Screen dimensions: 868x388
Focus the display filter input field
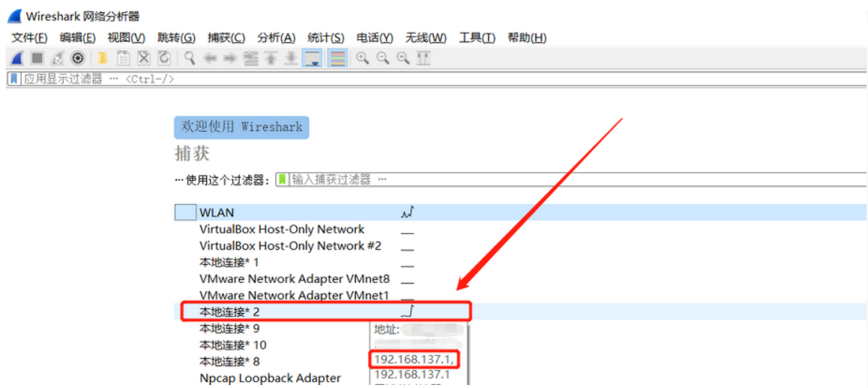pos(444,79)
